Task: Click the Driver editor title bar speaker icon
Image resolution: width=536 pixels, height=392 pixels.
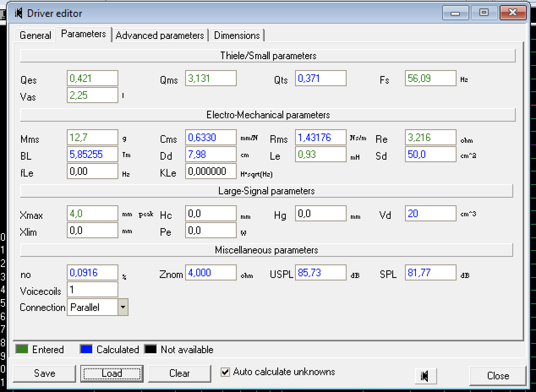Action: click(19, 13)
